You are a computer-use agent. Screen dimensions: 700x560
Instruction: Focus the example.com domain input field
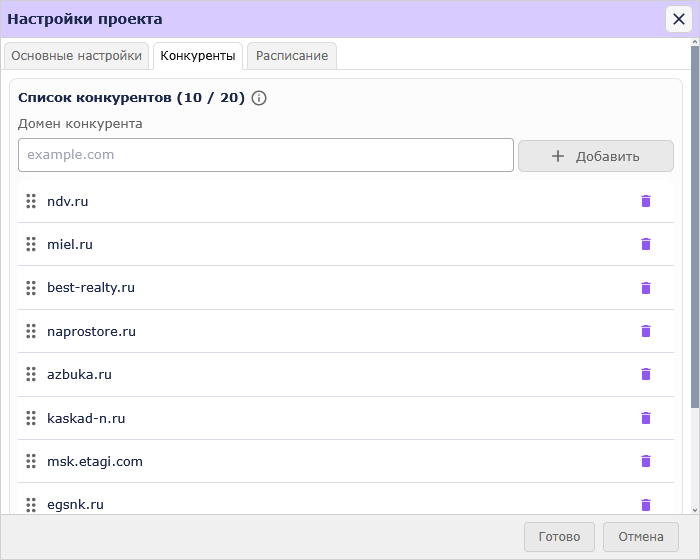(266, 155)
